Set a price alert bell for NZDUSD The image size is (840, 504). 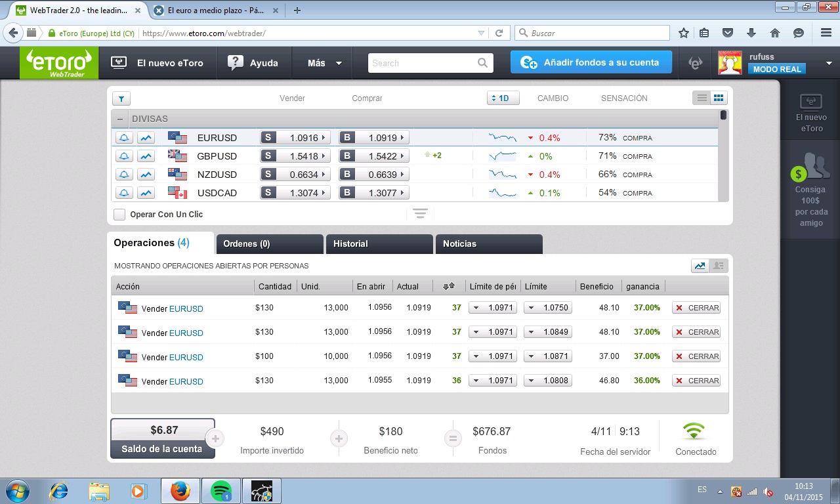125,175
